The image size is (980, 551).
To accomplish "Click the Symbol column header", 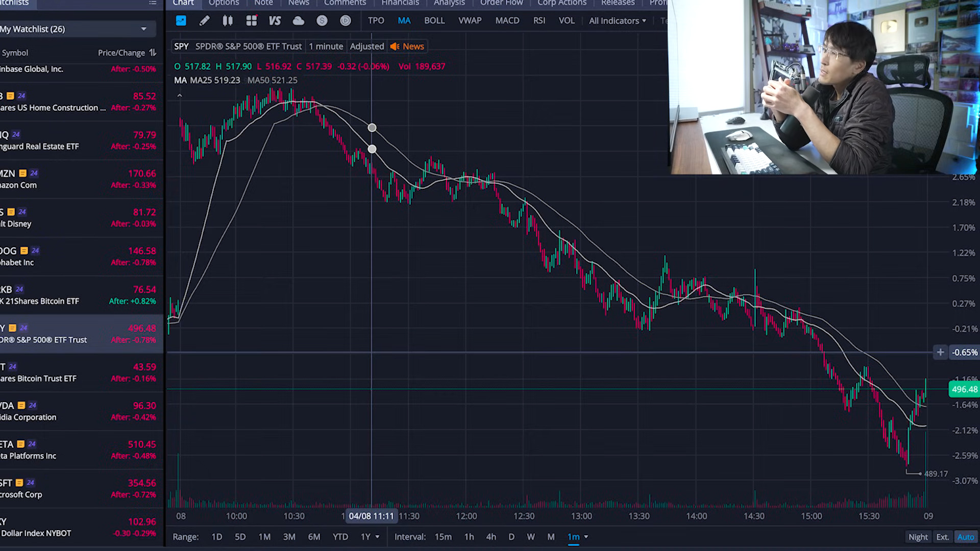I will [x=15, y=53].
